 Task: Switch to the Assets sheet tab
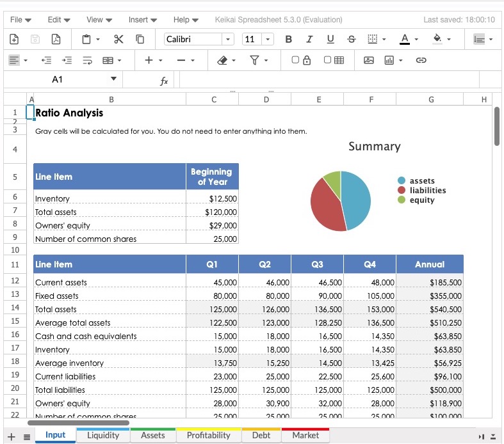point(153,435)
